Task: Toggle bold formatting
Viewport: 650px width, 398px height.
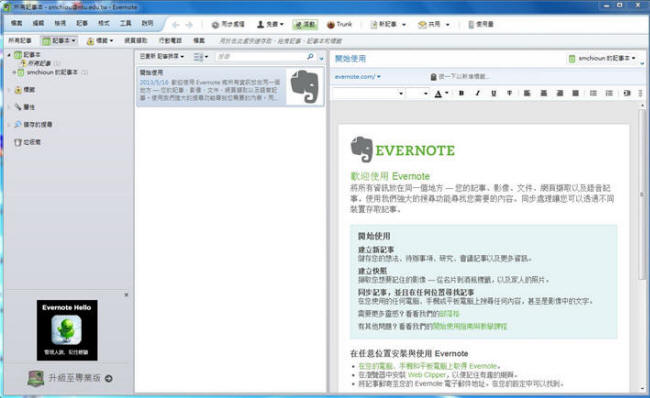Action: coord(461,93)
